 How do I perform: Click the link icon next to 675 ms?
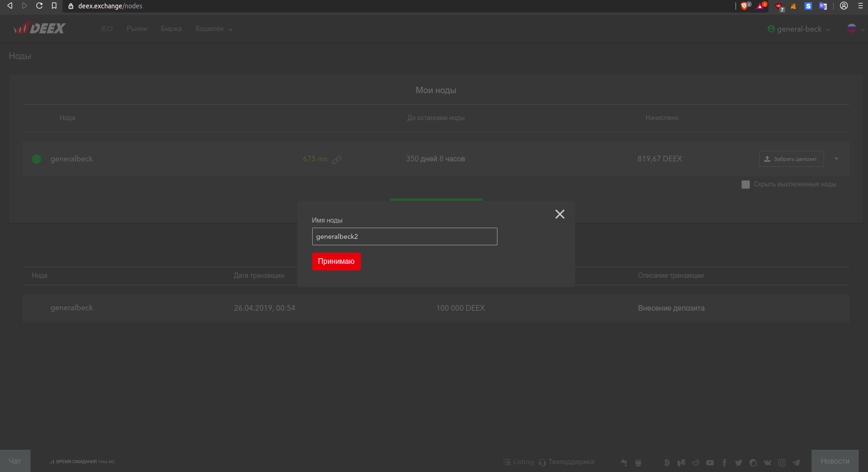click(x=337, y=159)
